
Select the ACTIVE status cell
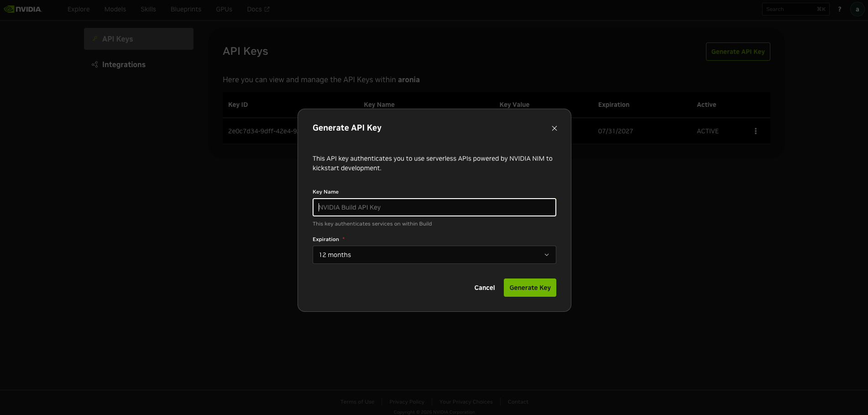coord(708,131)
